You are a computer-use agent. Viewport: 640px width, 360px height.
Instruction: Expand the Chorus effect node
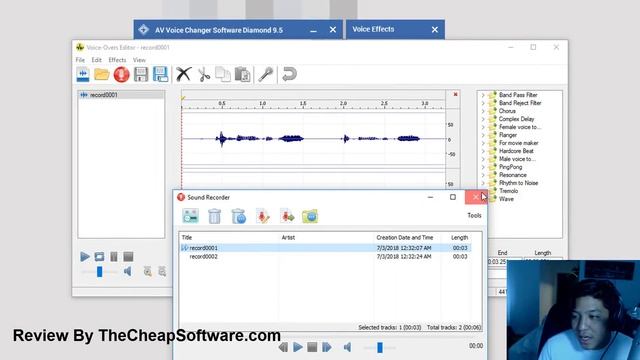[483, 111]
